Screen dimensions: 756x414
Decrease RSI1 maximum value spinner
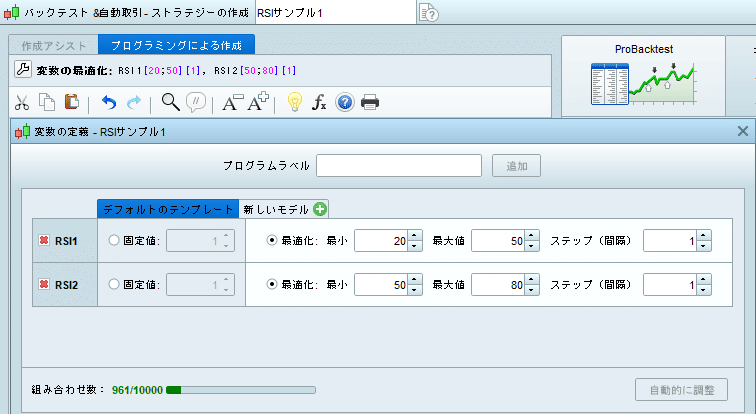pyautogui.click(x=532, y=246)
